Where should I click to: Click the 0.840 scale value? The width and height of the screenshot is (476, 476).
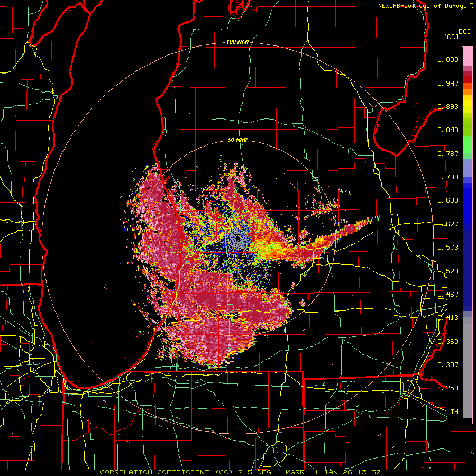[448, 130]
